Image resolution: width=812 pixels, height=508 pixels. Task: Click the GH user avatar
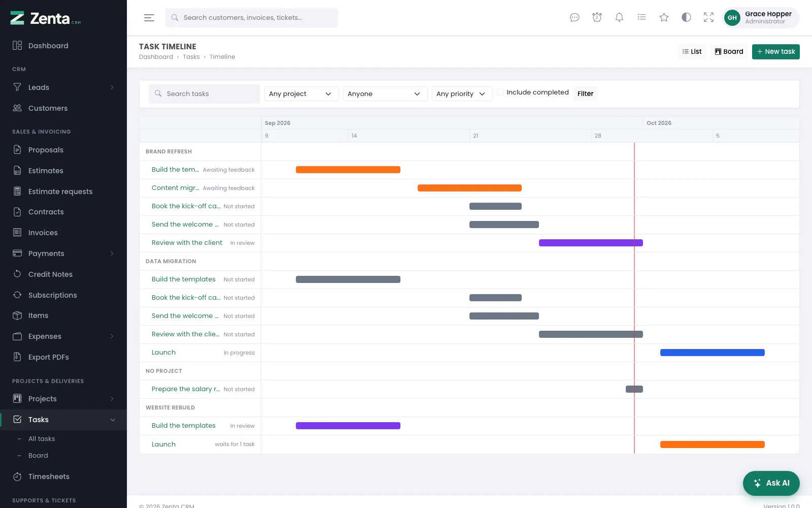point(732,18)
